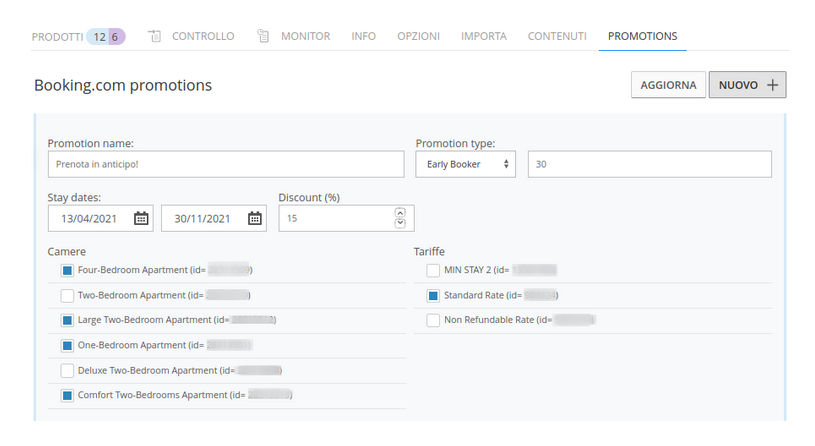The height and width of the screenshot is (446, 815).
Task: Open calendar for stay start date 13/04/2021
Action: click(141, 218)
